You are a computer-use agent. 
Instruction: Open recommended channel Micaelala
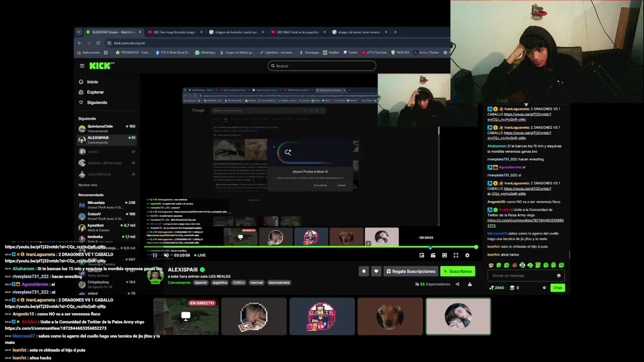[107, 205]
